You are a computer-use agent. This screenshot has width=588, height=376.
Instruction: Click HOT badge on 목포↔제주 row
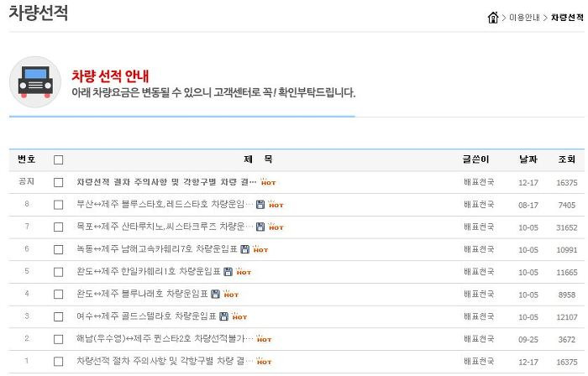click(x=276, y=227)
